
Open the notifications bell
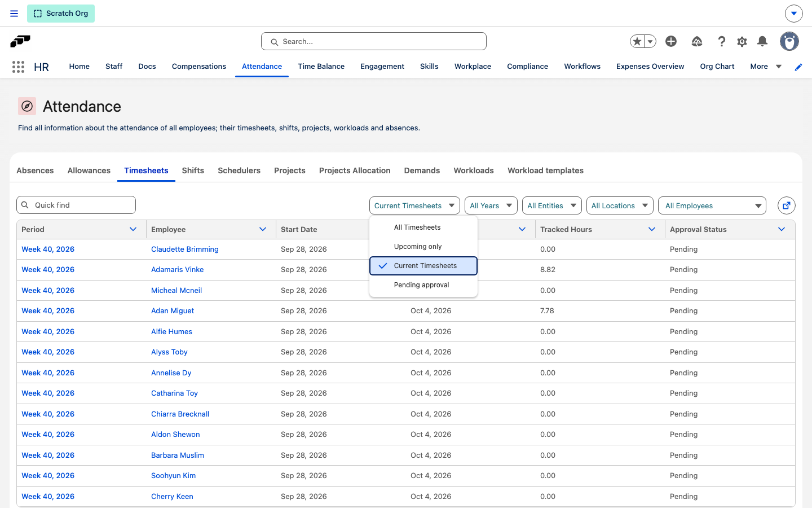click(762, 41)
